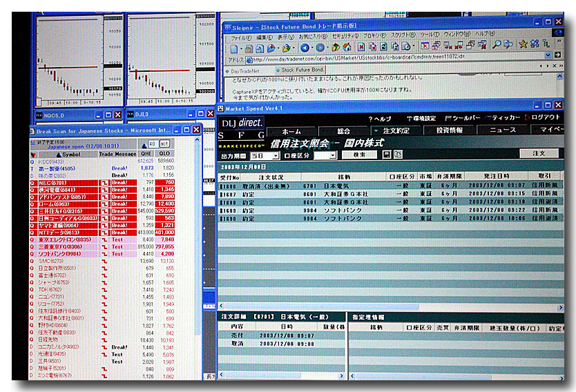Open the ファイル(F) menu in Sleipnir
The height and width of the screenshot is (392, 576).
241,38
